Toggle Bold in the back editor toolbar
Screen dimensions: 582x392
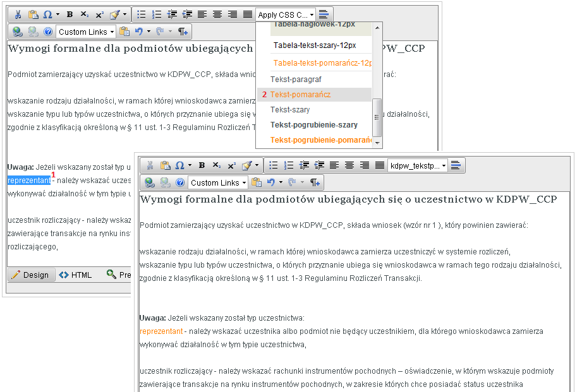(x=70, y=15)
